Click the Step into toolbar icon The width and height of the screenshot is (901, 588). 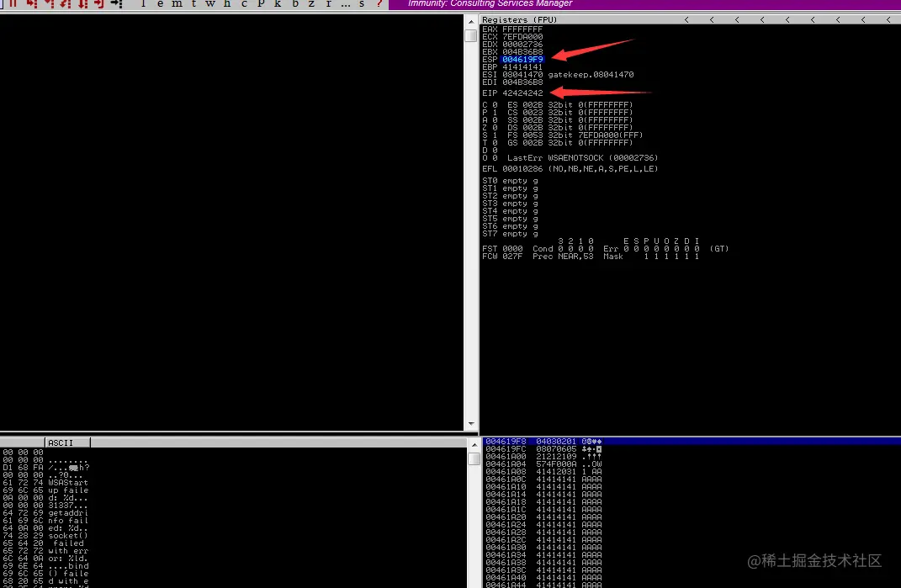tap(32, 3)
